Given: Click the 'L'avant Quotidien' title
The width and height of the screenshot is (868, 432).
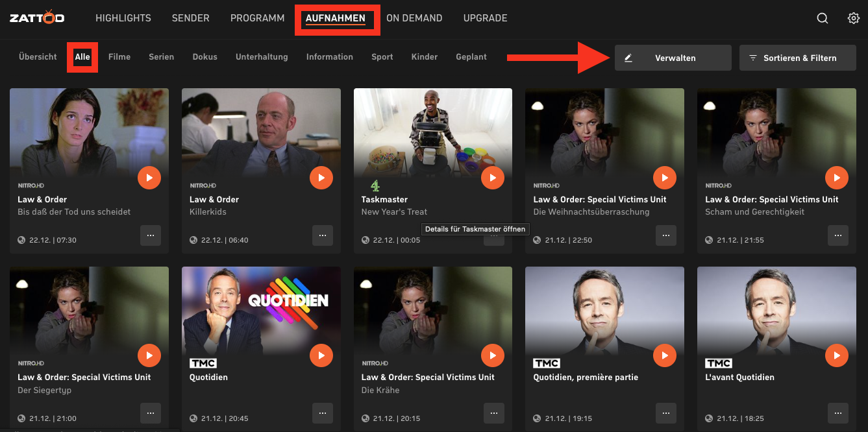Looking at the screenshot, I should click(x=740, y=377).
